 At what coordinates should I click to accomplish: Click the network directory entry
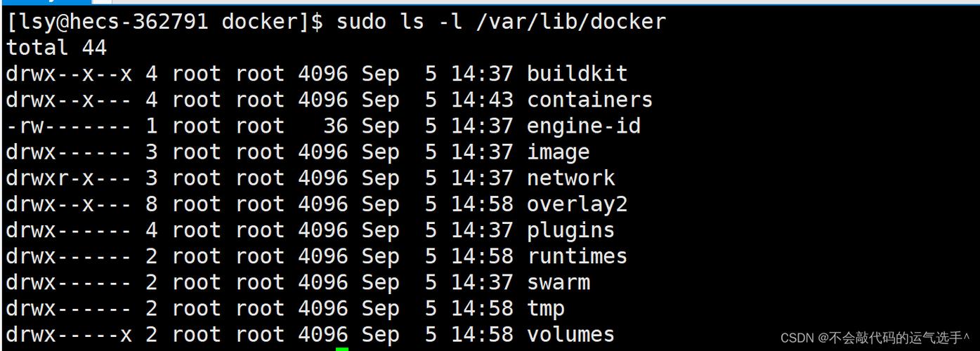[570, 178]
